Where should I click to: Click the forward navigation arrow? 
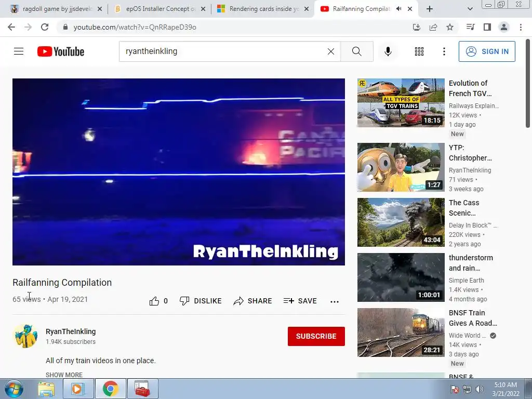click(28, 27)
